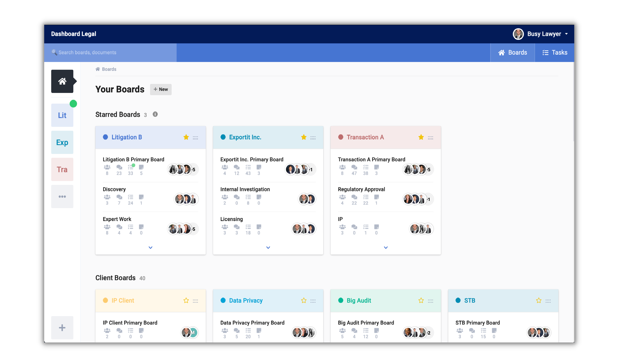Open the Expert Work board
Screen dimensions: 634x364
tap(117, 219)
